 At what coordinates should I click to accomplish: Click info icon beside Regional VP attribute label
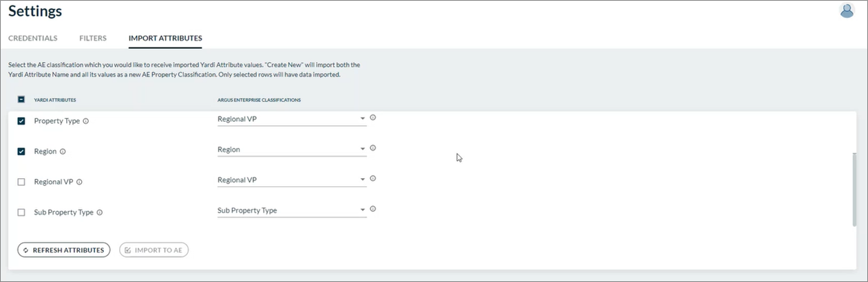point(79,182)
